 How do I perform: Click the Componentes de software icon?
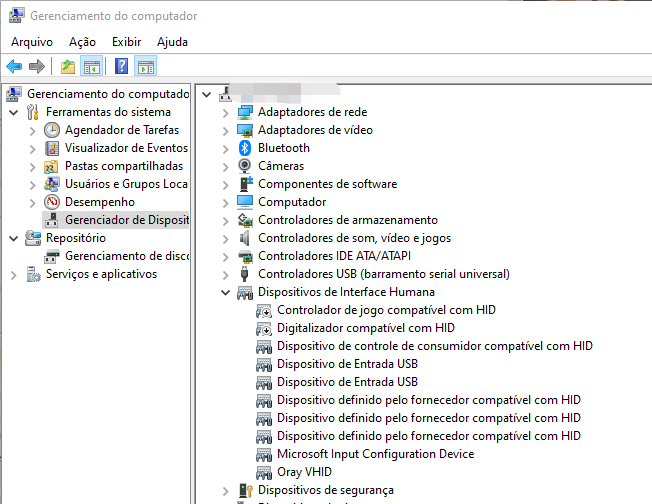pos(246,183)
